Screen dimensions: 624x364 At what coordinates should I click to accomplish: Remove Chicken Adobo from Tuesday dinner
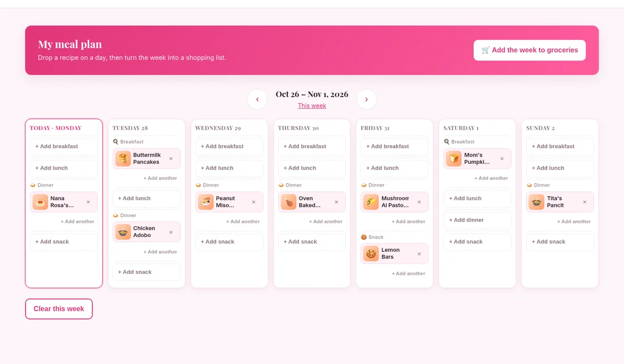pyautogui.click(x=171, y=232)
